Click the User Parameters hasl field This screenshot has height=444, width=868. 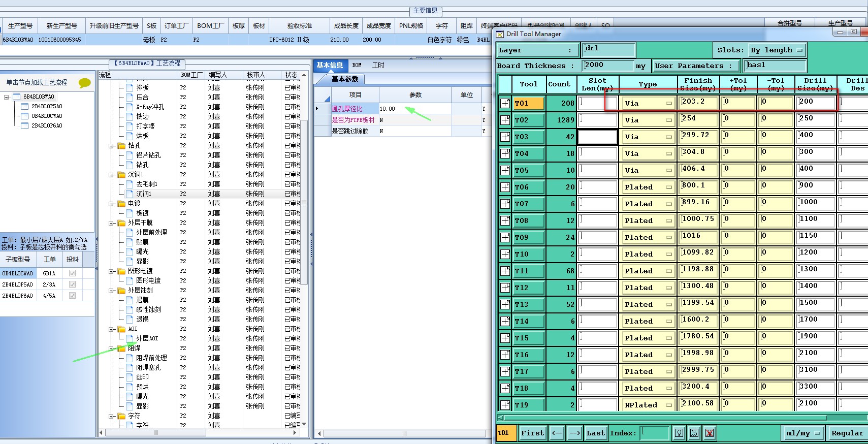pos(775,66)
